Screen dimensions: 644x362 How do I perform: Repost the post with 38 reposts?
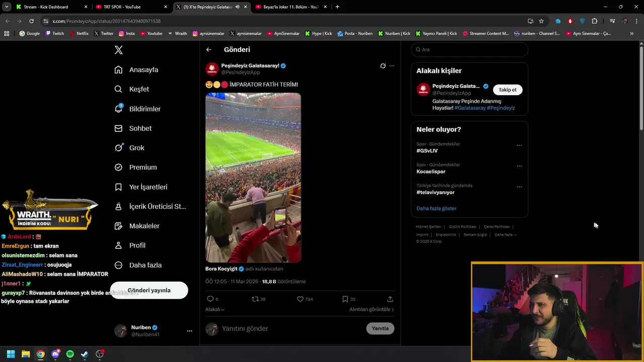point(258,299)
